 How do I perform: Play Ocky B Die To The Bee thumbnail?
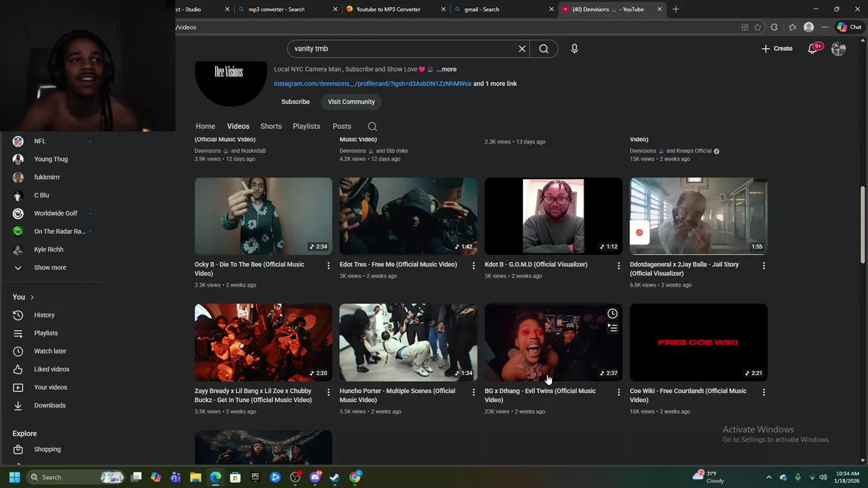point(263,216)
